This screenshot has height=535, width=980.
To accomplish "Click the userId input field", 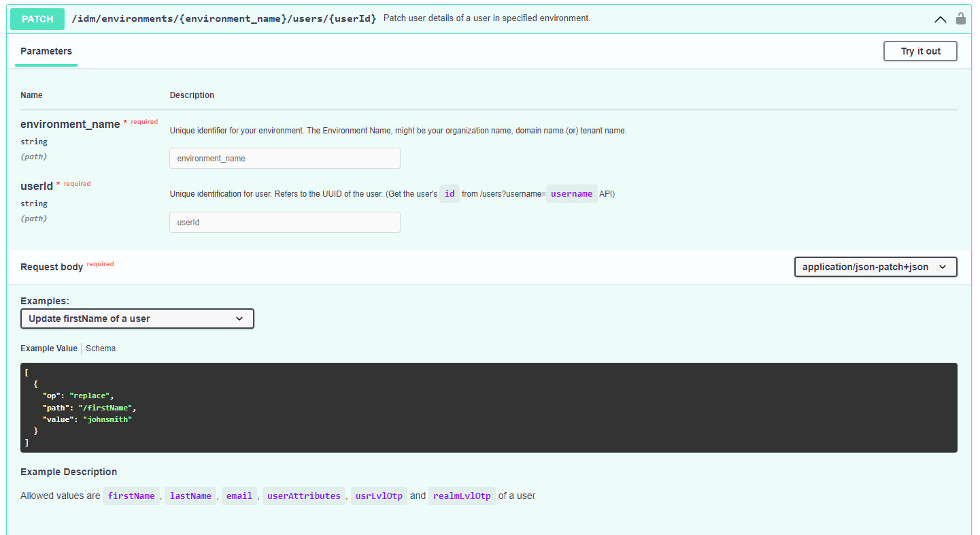I will point(284,222).
